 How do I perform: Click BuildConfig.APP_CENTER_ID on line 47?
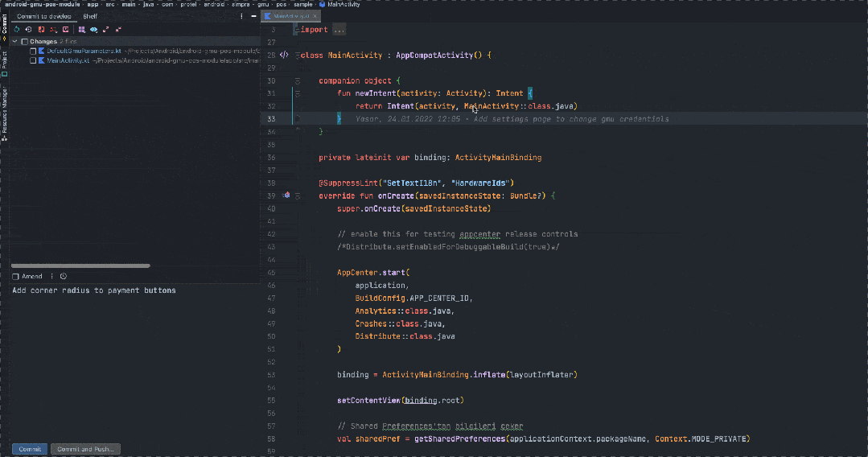coord(412,298)
